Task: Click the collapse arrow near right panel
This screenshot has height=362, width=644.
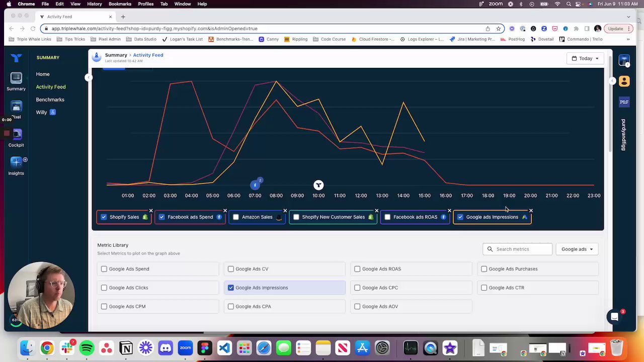Action: (x=612, y=81)
